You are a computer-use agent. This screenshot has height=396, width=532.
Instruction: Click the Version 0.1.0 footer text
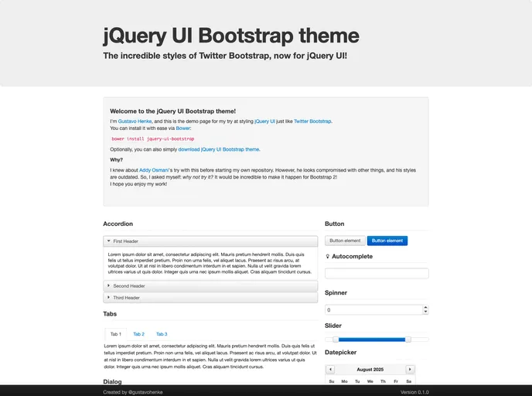click(x=414, y=392)
